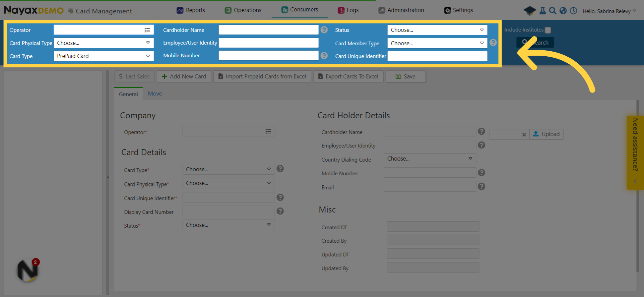
Task: Click help icon beside Card Unique Identifier form field
Action: [x=280, y=197]
